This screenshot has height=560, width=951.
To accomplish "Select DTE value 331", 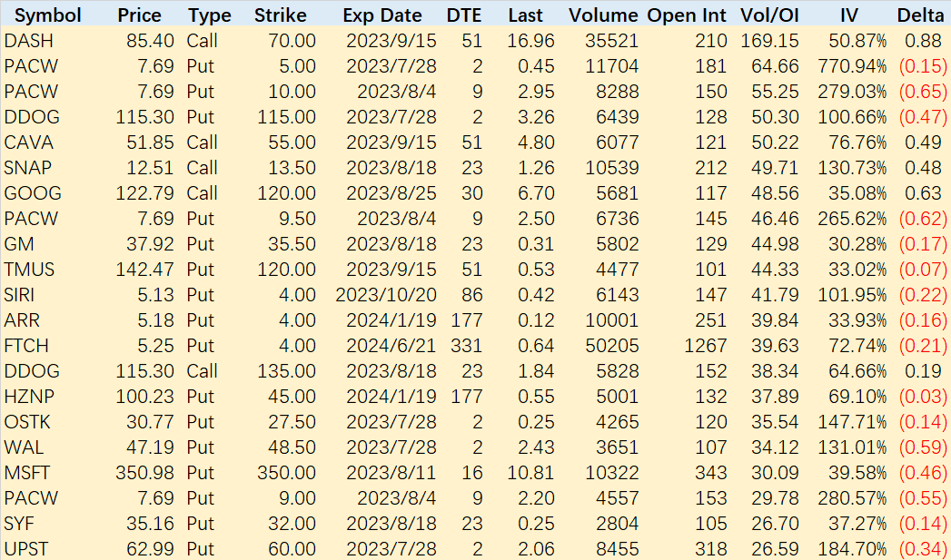I will (467, 346).
